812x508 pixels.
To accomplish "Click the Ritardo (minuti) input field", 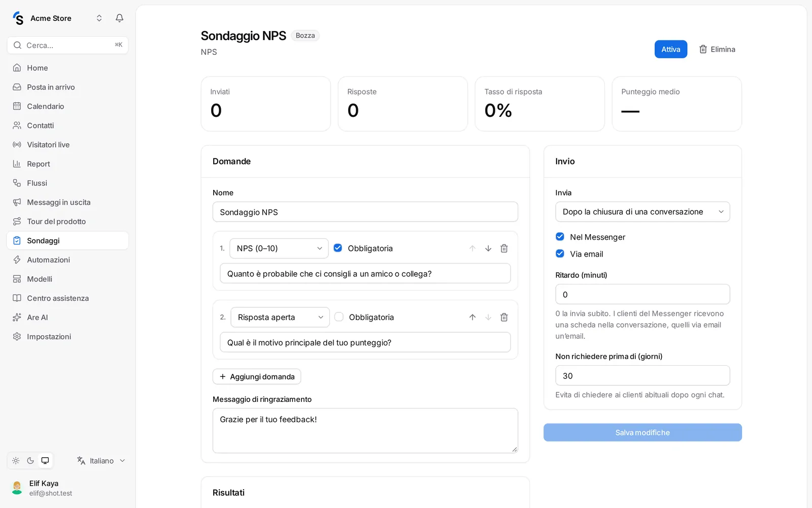I will click(x=642, y=294).
